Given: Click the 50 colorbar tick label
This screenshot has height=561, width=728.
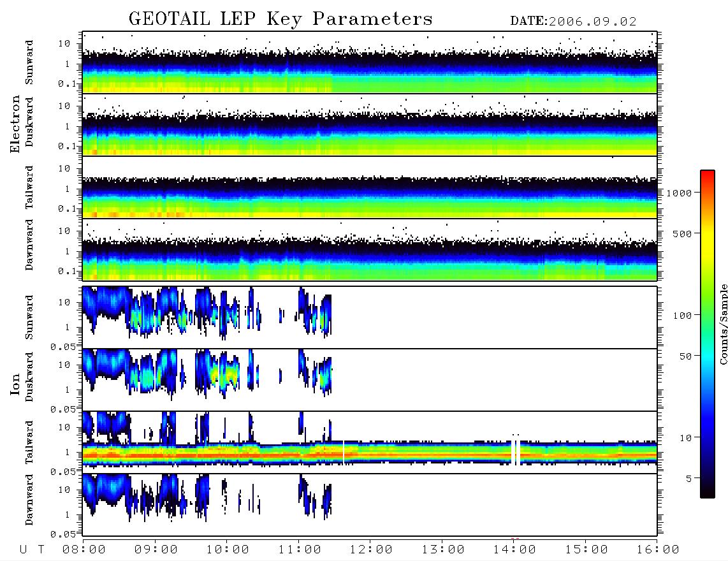Looking at the screenshot, I should [685, 356].
